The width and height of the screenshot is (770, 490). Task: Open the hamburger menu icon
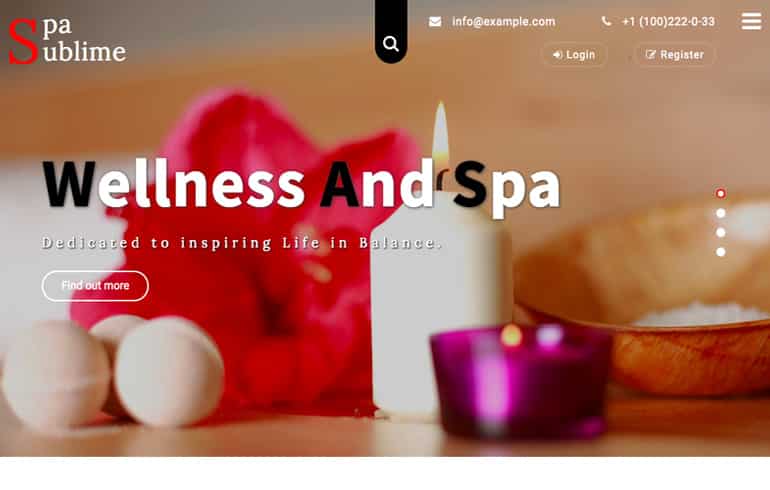click(751, 21)
